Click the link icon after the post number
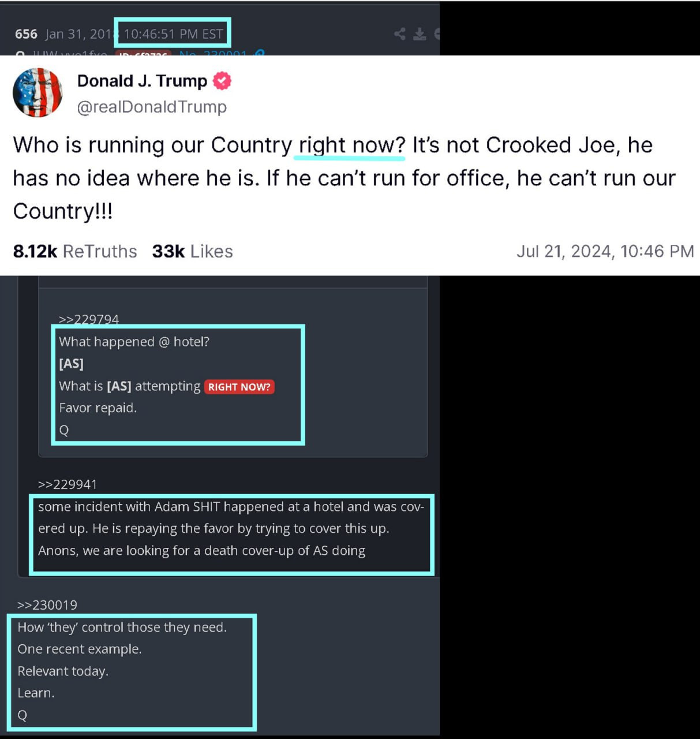Viewport: 700px width, 739px height. click(260, 54)
